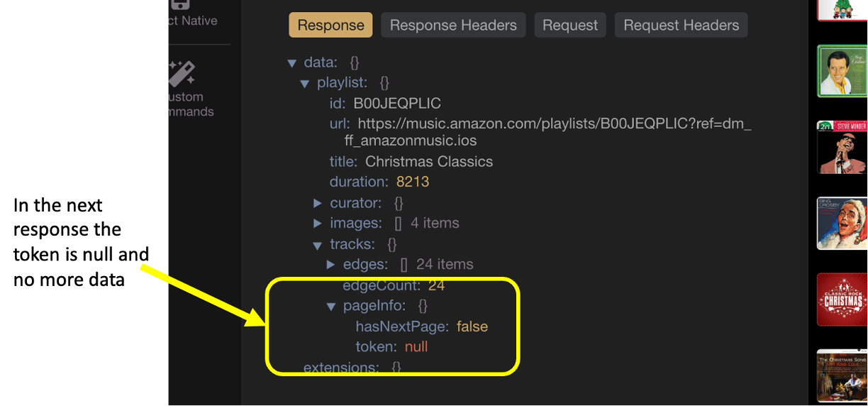Image resolution: width=868 pixels, height=406 pixels.
Task: Collapse the tracks node arrow
Action: [x=318, y=246]
